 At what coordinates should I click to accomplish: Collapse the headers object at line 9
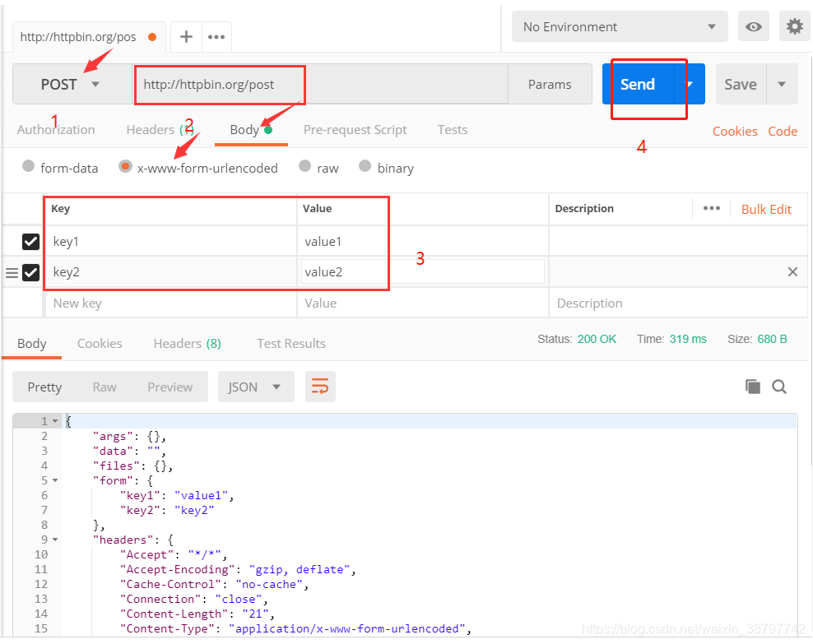coord(55,540)
